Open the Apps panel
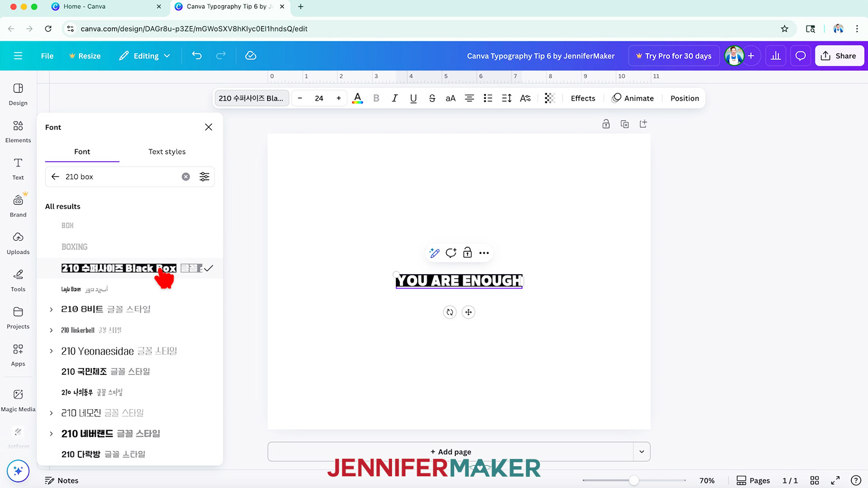This screenshot has height=488, width=868. pos(18,355)
